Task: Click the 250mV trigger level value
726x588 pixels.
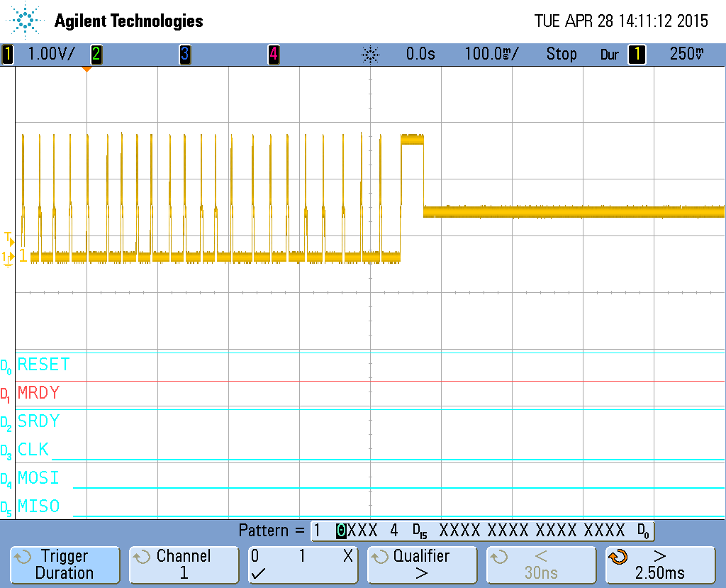Action: pos(686,54)
